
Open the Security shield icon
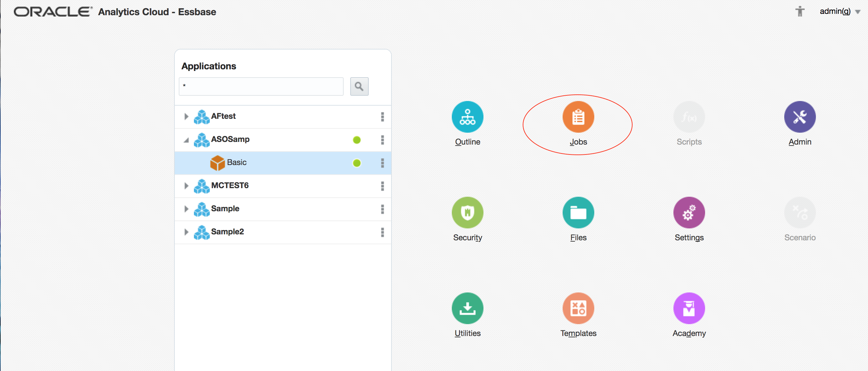[467, 213]
